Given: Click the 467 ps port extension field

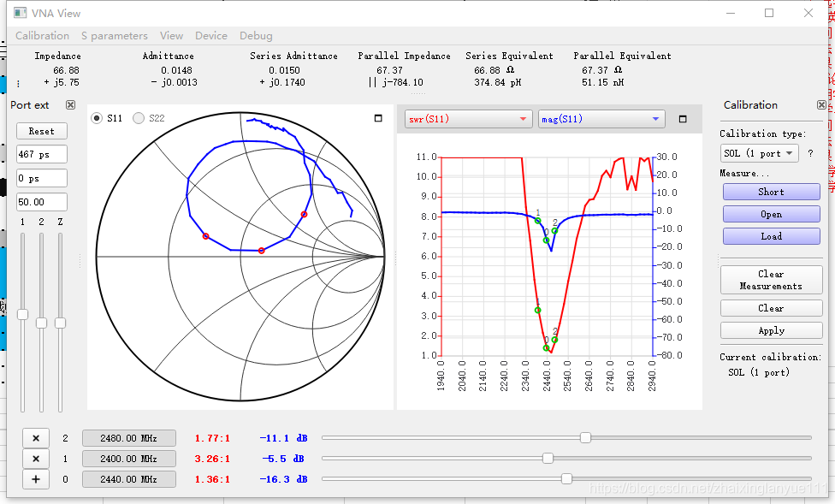Looking at the screenshot, I should pos(42,155).
